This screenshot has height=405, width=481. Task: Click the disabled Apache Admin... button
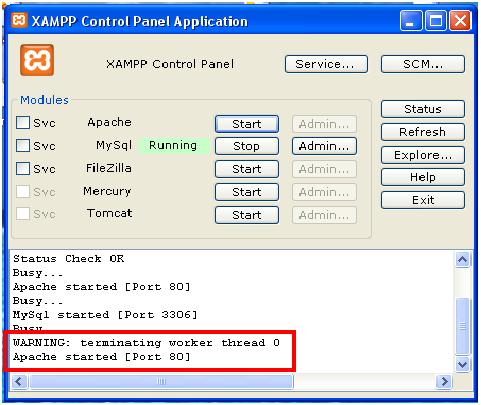point(324,124)
